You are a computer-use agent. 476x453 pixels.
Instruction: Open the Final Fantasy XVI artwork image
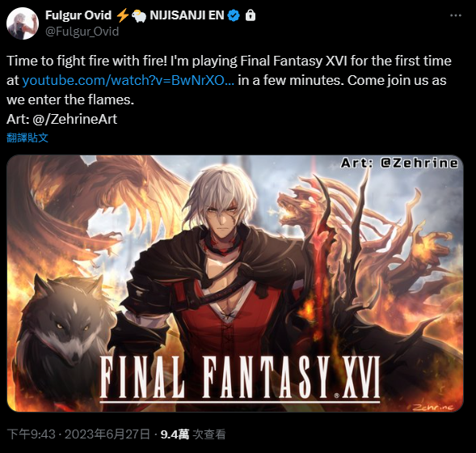[x=235, y=283]
